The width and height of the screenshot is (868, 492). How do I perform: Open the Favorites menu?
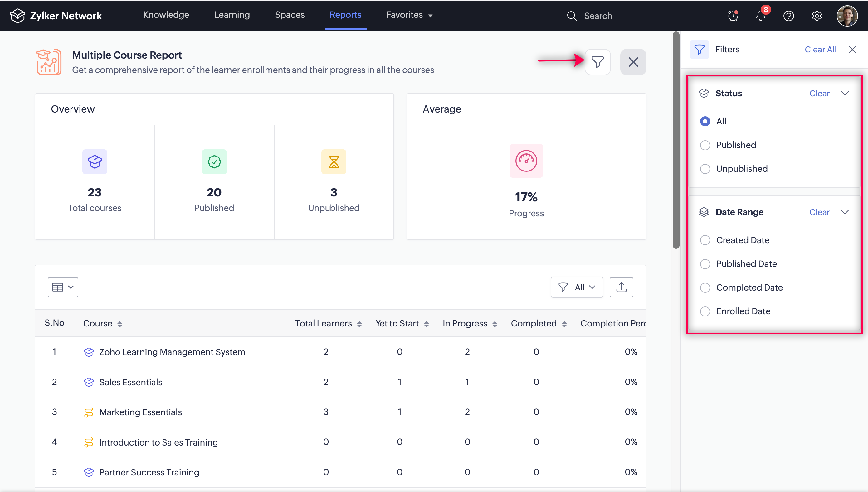tap(409, 15)
